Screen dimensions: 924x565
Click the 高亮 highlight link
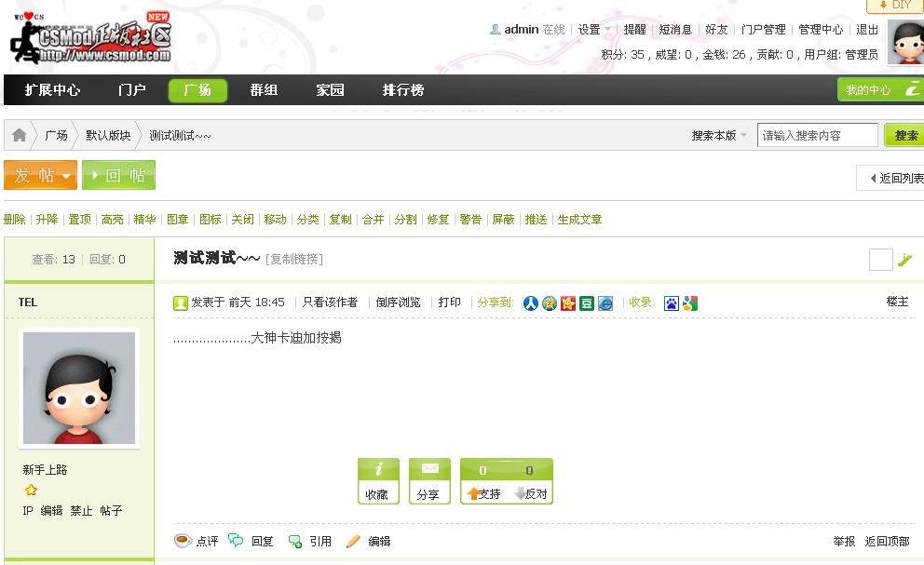click(112, 219)
